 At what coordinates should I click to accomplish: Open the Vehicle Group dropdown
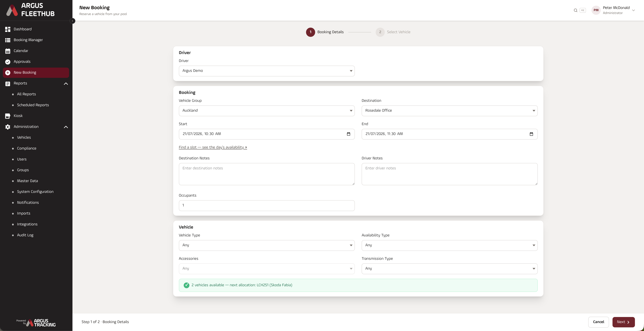267,111
